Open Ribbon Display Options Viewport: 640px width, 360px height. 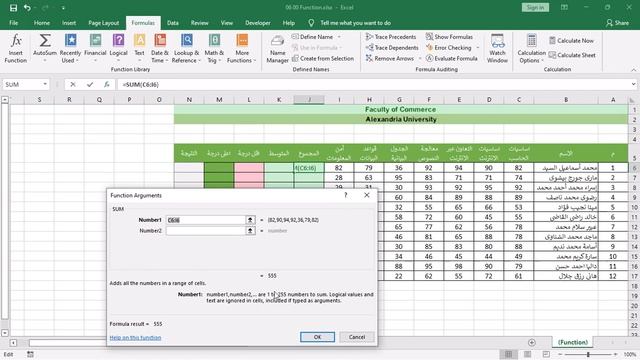[564, 7]
